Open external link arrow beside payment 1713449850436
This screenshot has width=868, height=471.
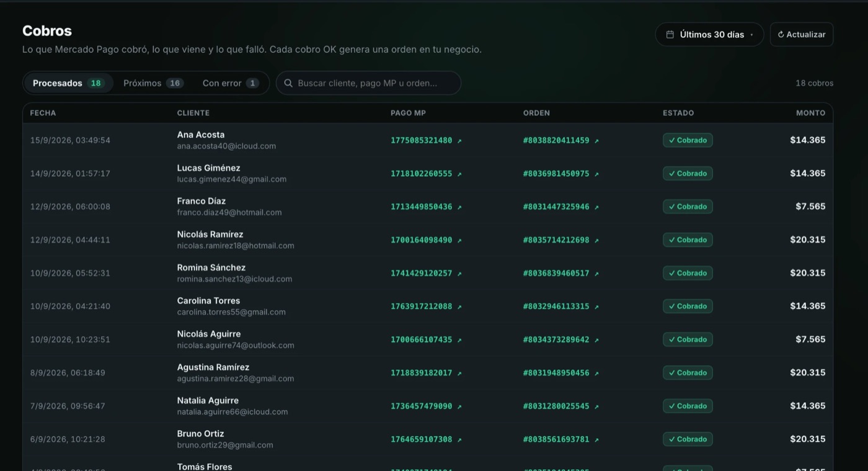click(x=459, y=207)
